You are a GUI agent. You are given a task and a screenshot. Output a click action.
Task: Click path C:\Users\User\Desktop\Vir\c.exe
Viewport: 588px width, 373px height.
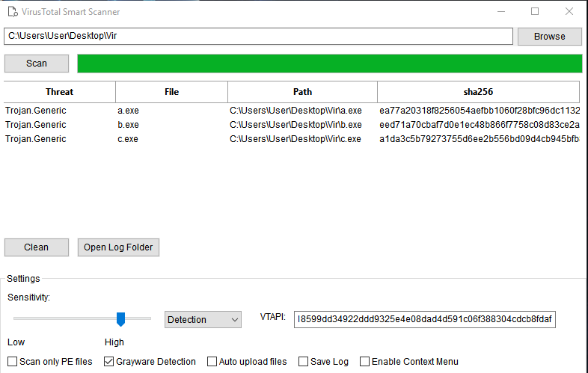point(295,139)
